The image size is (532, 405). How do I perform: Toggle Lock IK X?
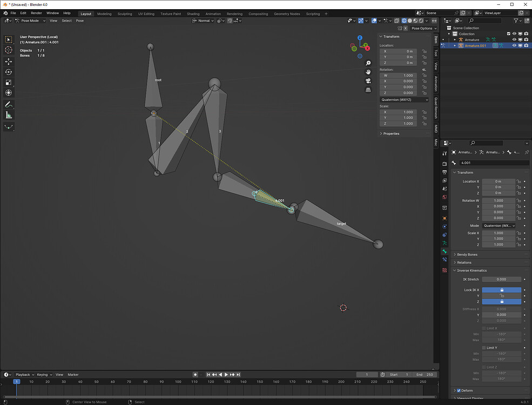point(501,290)
